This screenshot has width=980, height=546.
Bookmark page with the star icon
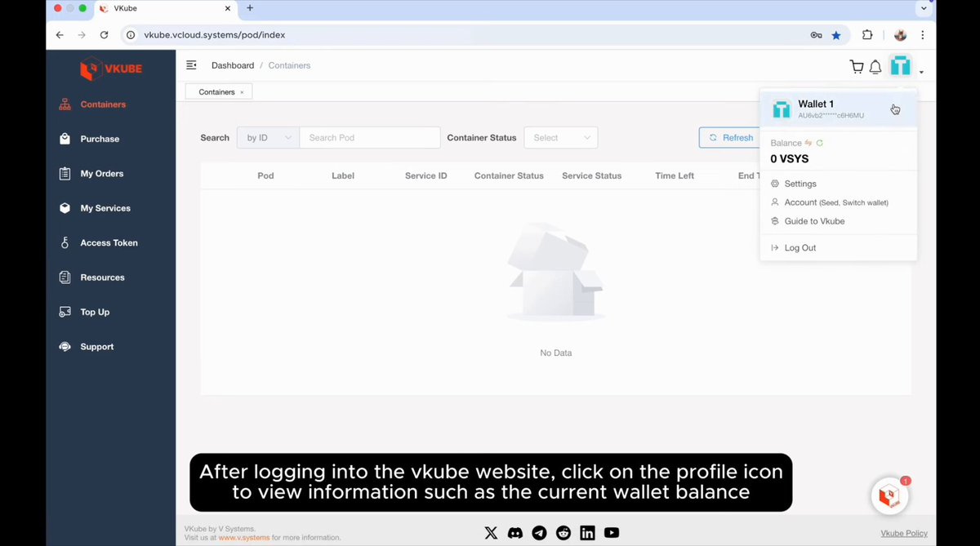pos(836,35)
